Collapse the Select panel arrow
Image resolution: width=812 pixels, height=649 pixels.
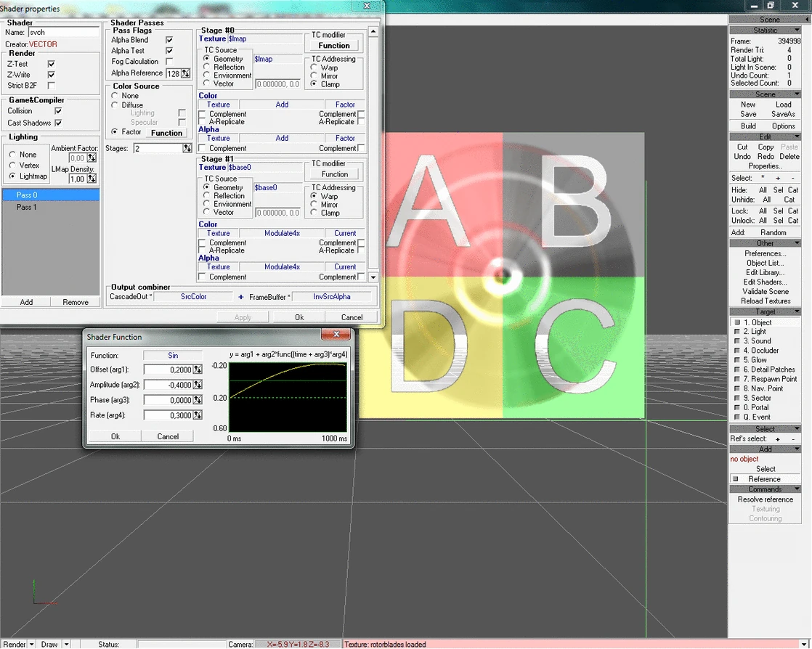pyautogui.click(x=797, y=428)
